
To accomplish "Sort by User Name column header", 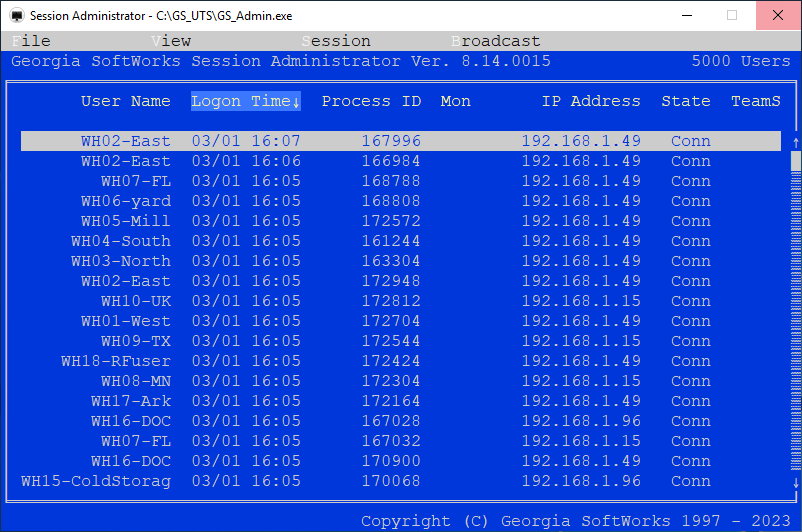I will 125,101.
